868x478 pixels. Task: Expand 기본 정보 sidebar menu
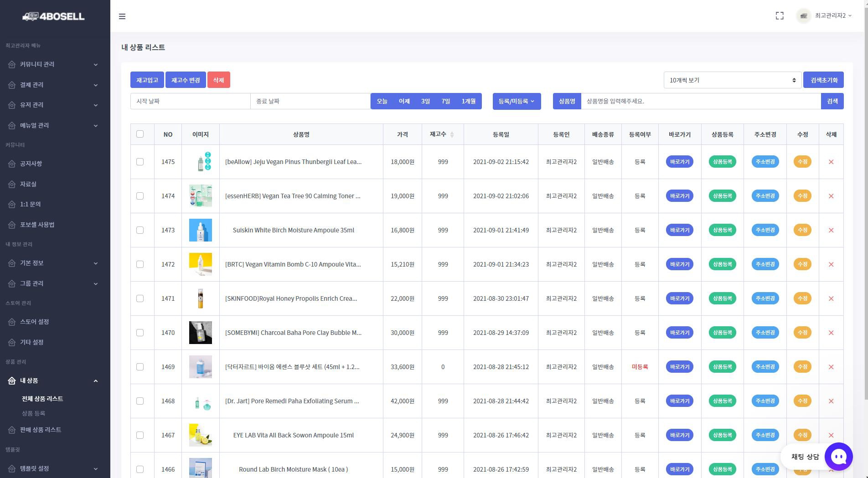55,263
